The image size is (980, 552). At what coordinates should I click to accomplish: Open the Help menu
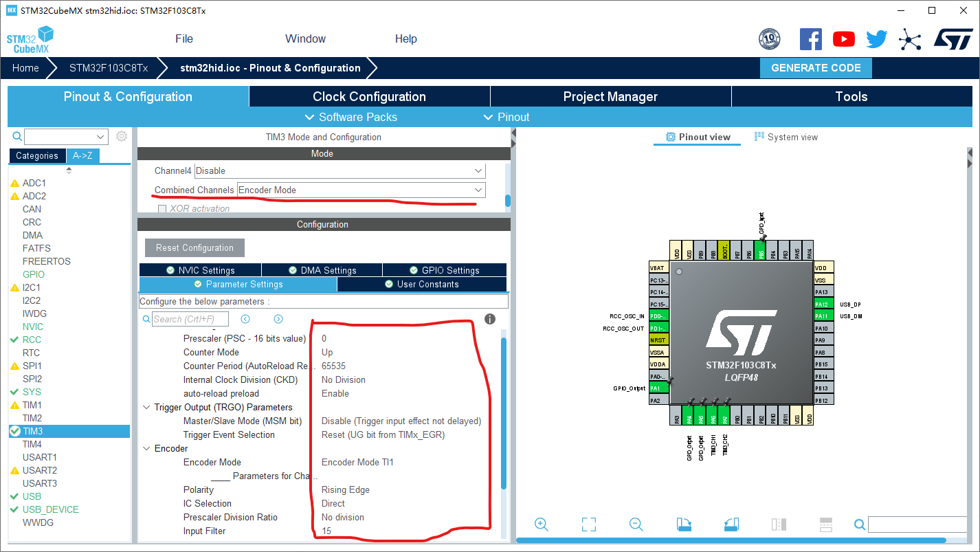[x=406, y=38]
